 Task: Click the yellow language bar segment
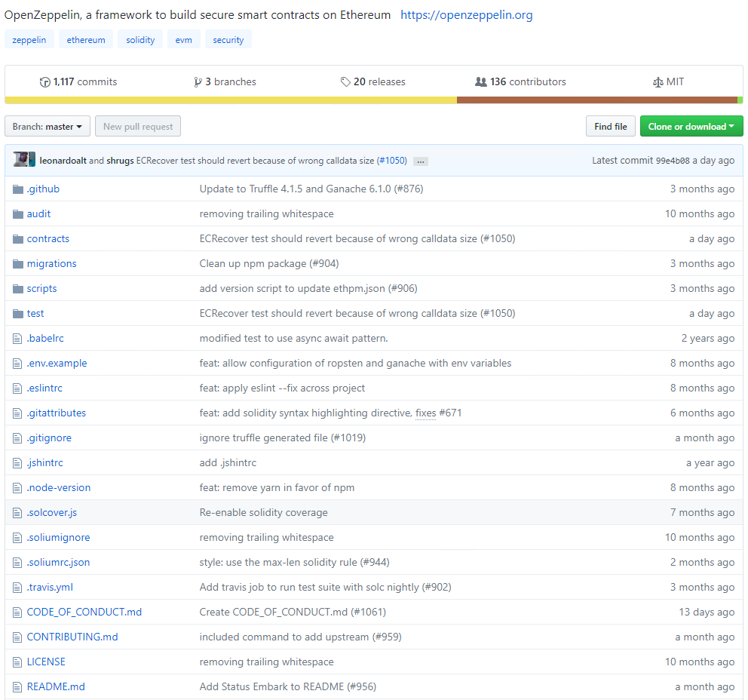pos(231,100)
